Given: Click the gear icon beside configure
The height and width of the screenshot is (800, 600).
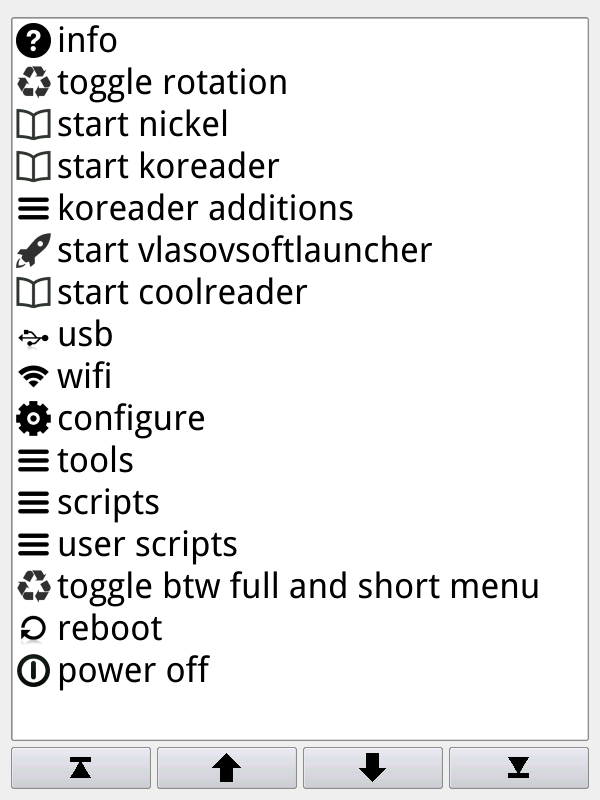Looking at the screenshot, I should pos(34,419).
